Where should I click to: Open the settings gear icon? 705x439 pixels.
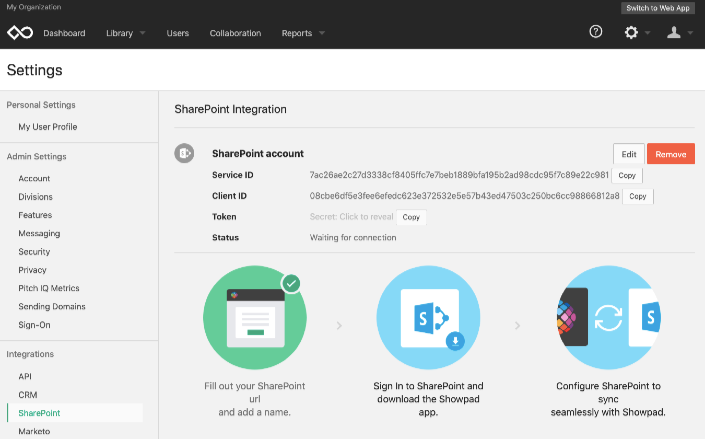pyautogui.click(x=631, y=32)
